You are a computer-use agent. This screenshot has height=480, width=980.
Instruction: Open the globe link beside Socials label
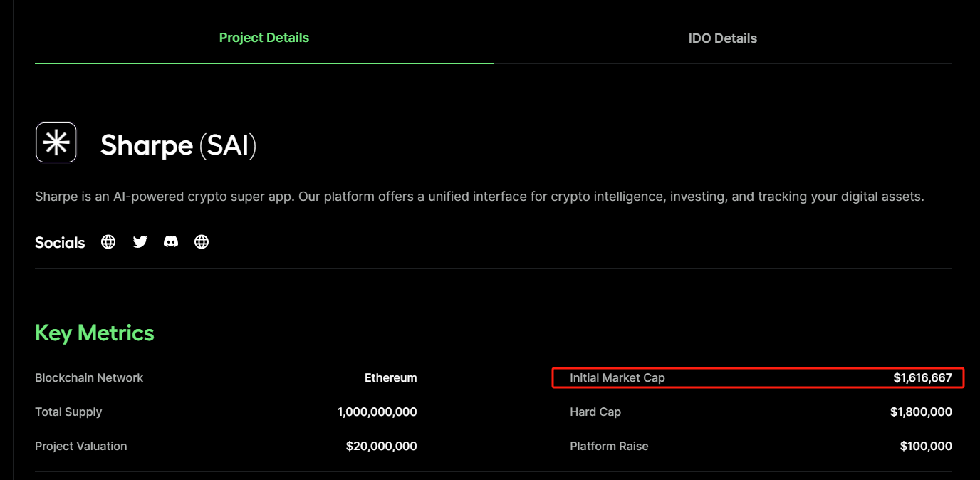tap(108, 242)
